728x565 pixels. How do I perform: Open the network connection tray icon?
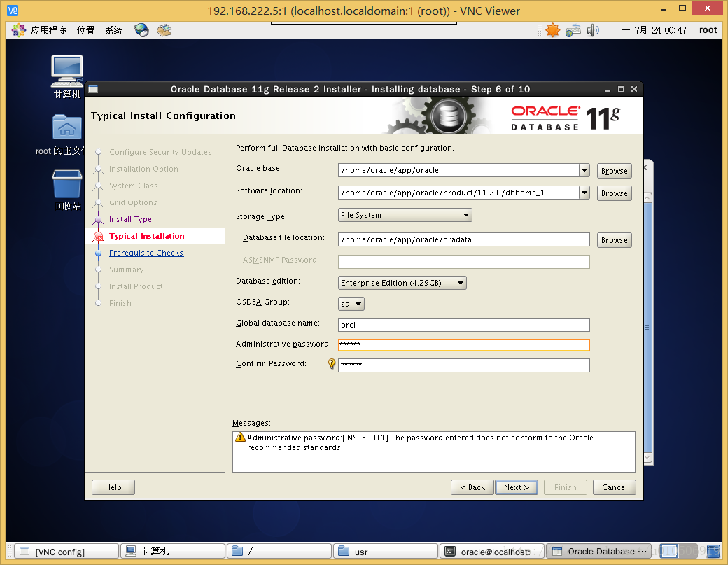coord(573,30)
